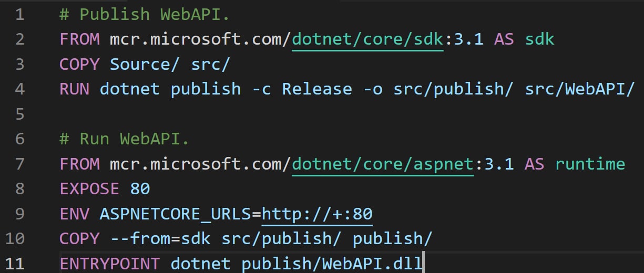Image resolution: width=644 pixels, height=273 pixels.
Task: Click the RUN keyword on line 4
Action: [x=74, y=89]
